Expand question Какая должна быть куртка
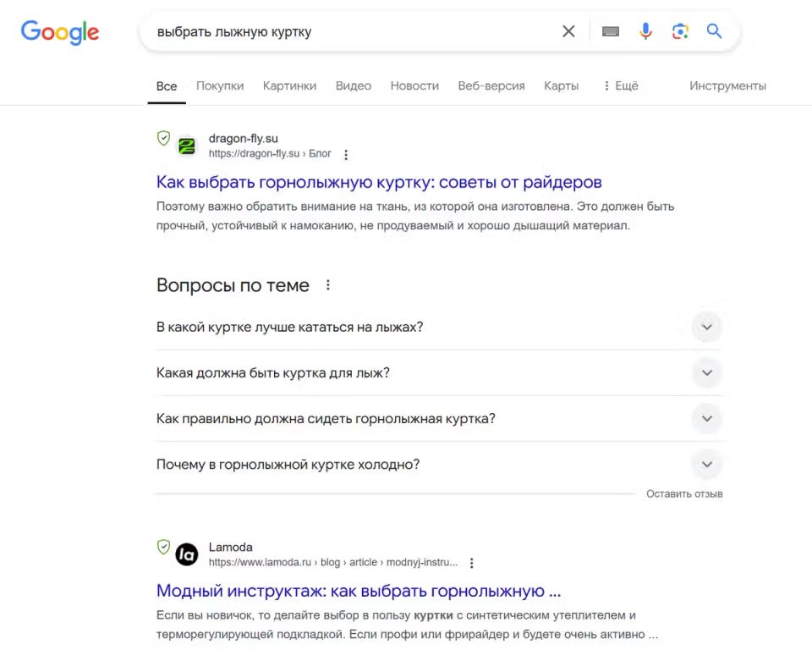This screenshot has width=812, height=661. pos(706,372)
